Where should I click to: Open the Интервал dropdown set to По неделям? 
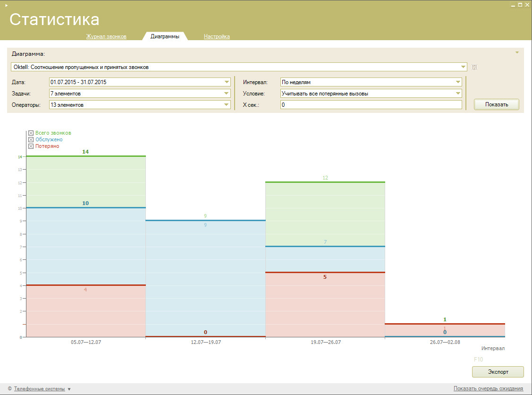[x=458, y=82]
